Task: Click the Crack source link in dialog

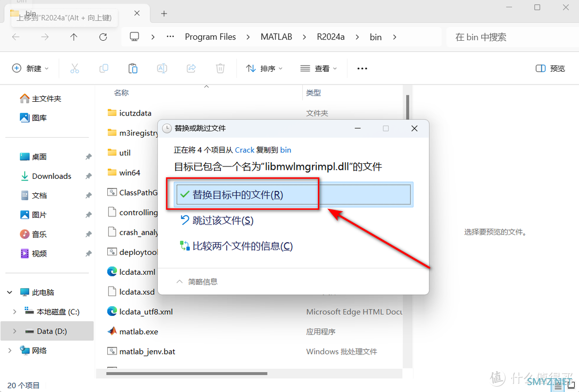Action: [x=244, y=150]
